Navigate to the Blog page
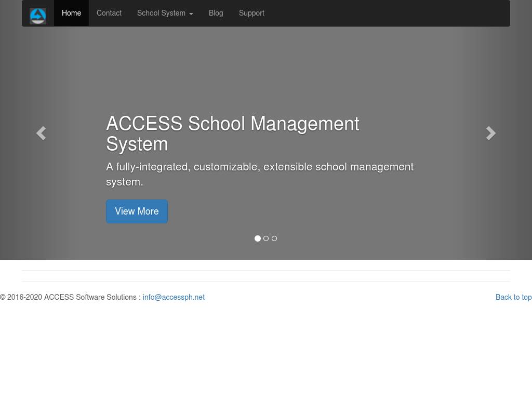The image size is (532, 399). (x=216, y=13)
